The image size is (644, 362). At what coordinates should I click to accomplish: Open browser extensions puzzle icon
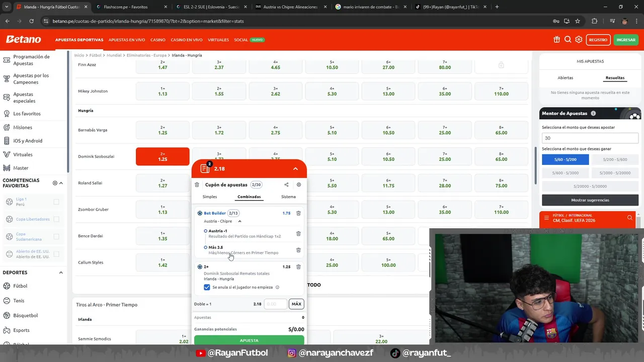pyautogui.click(x=595, y=21)
